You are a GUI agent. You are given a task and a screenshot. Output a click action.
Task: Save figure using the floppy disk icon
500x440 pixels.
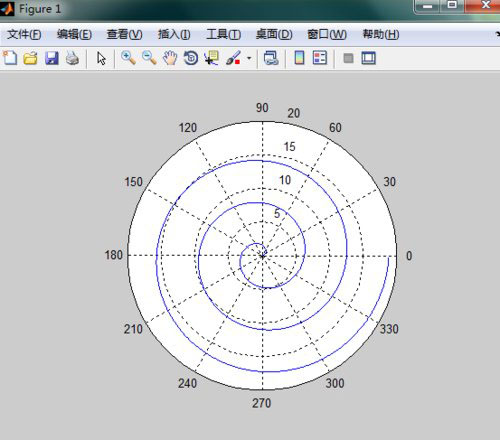(x=52, y=58)
